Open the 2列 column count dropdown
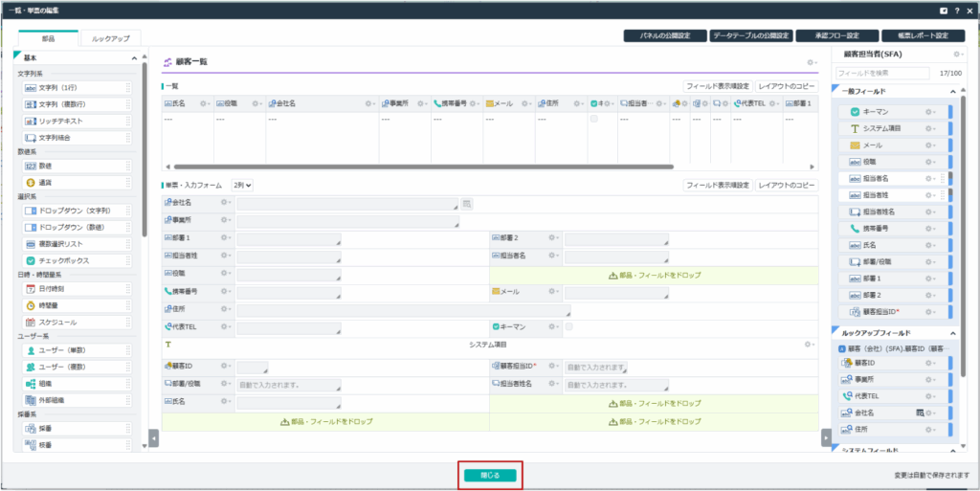 pyautogui.click(x=242, y=185)
